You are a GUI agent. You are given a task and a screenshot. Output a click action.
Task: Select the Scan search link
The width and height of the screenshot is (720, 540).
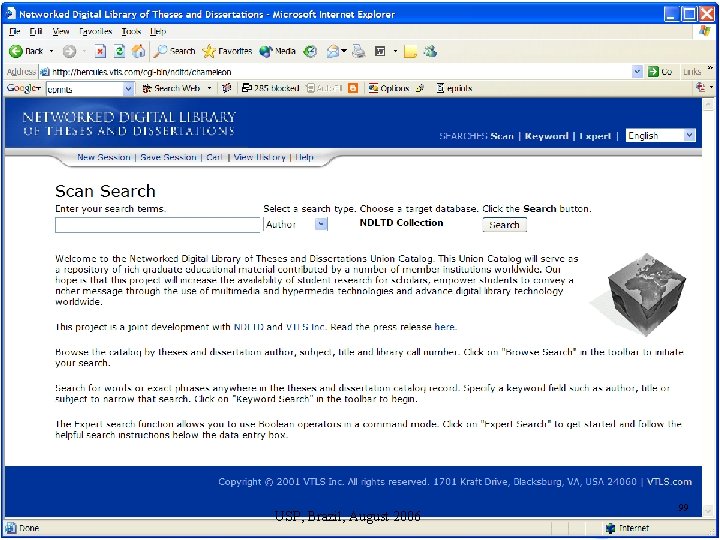point(502,136)
